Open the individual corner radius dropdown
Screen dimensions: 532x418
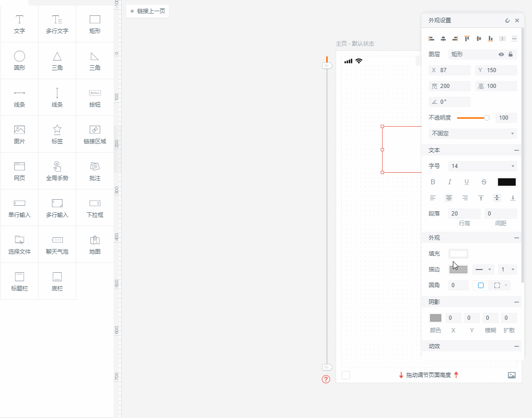click(500, 285)
